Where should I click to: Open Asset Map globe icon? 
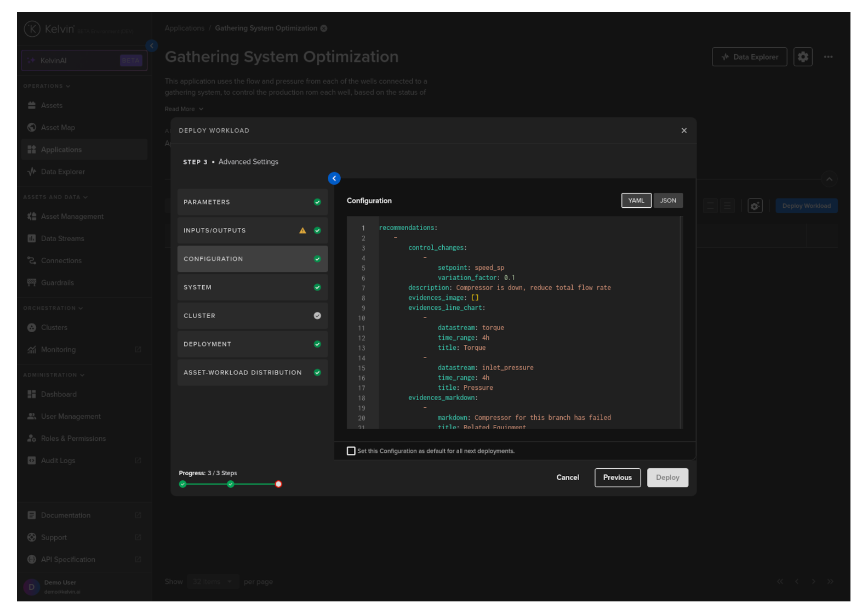pos(32,128)
